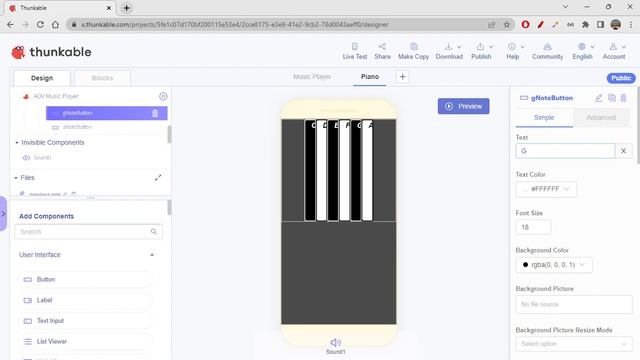Click the white piano key D
Viewport: 640px width, 360px height.
click(x=322, y=171)
